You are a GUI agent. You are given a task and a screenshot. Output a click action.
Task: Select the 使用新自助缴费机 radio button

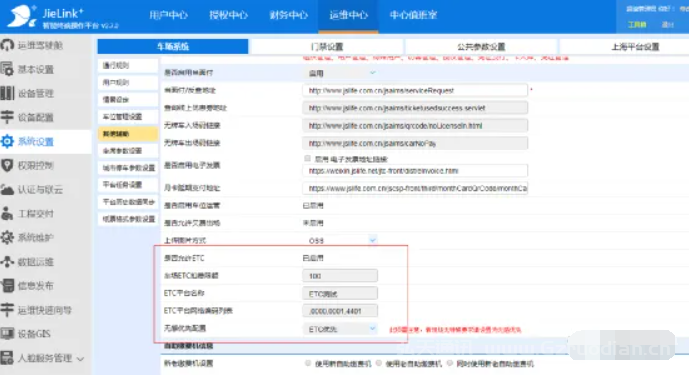(308, 363)
